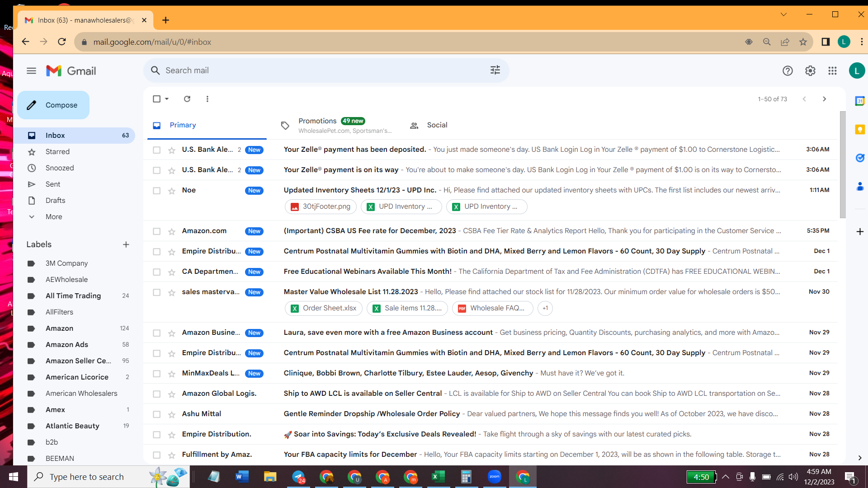Open the Wholesale FAQ PDF attachment
The image size is (868, 488).
pos(492,308)
